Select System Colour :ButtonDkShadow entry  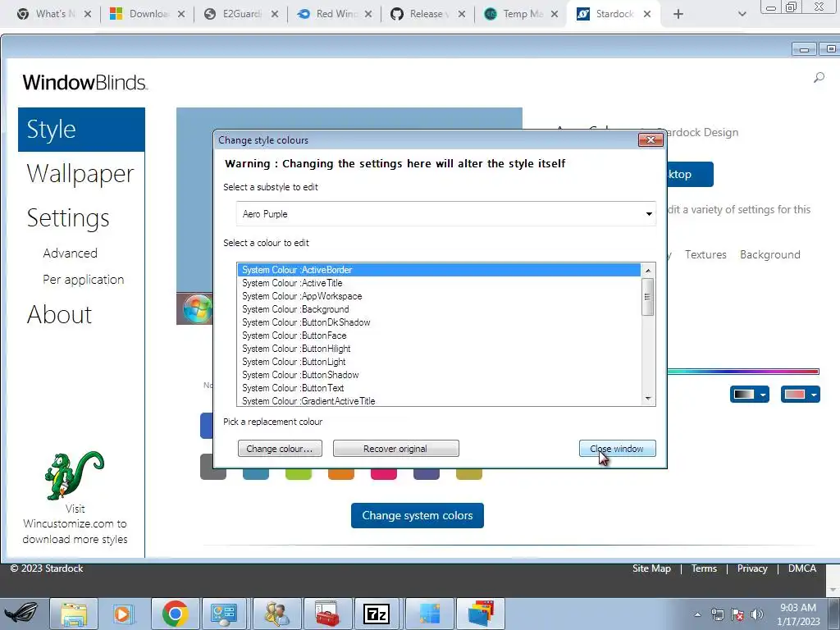439,322
